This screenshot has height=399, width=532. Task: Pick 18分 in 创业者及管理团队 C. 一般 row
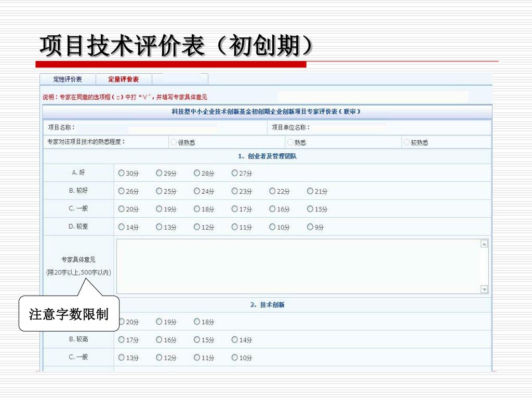(x=197, y=209)
